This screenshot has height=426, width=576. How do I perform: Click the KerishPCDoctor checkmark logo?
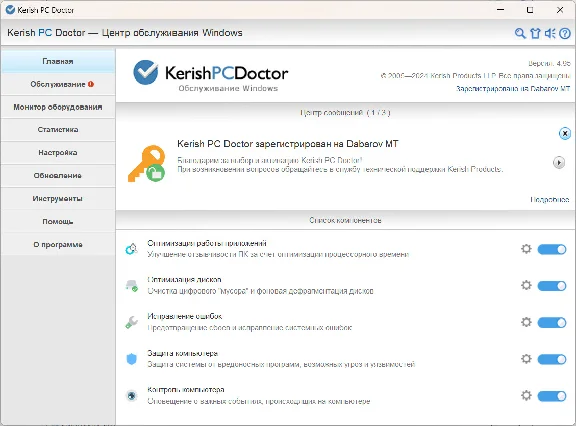coord(145,72)
